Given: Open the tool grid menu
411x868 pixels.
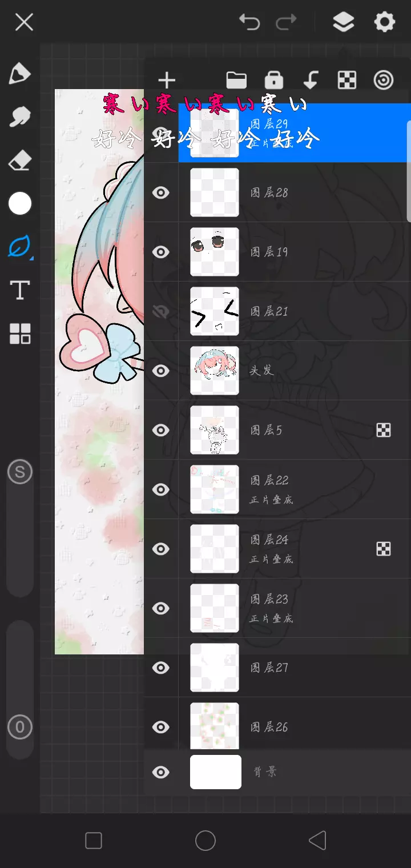Looking at the screenshot, I should pos(19,333).
